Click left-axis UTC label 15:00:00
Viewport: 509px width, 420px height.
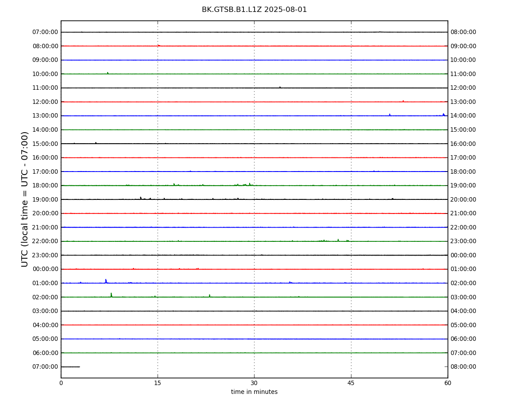45,144
